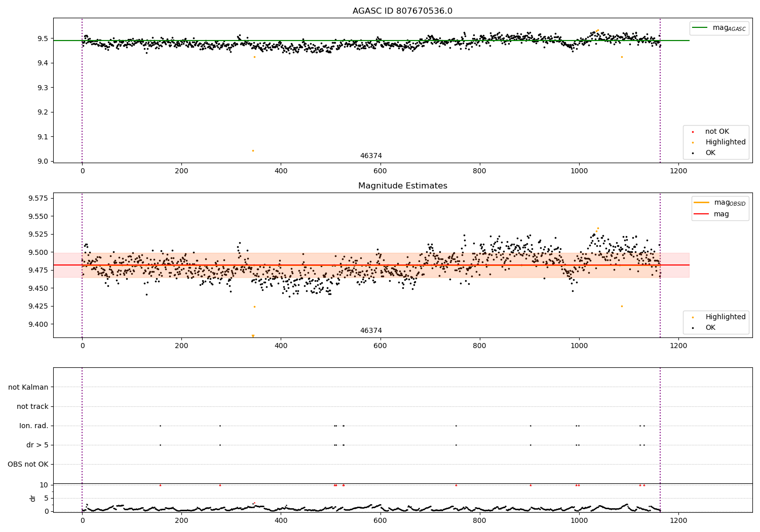
Task: Click the red dr marker near x 750
Action: [456, 485]
